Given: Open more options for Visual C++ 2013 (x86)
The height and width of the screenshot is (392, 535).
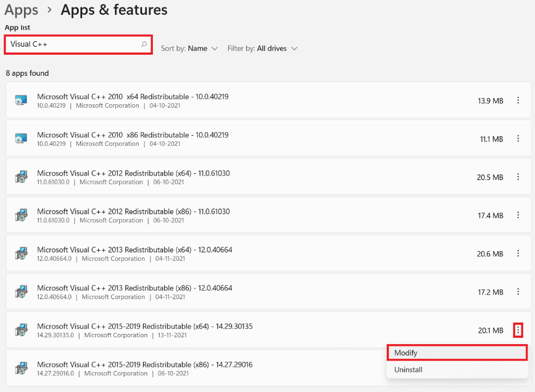Looking at the screenshot, I should (x=518, y=292).
